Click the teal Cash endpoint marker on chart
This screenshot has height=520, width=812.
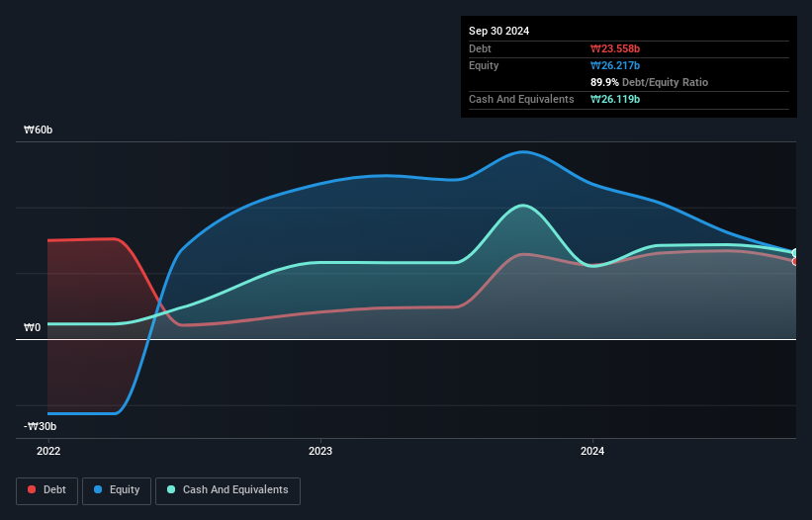(795, 253)
